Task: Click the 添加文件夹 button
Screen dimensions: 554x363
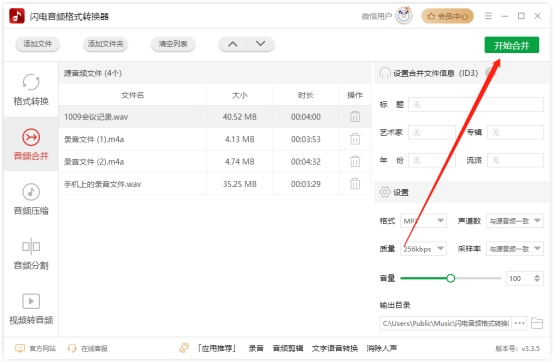Action: tap(105, 44)
